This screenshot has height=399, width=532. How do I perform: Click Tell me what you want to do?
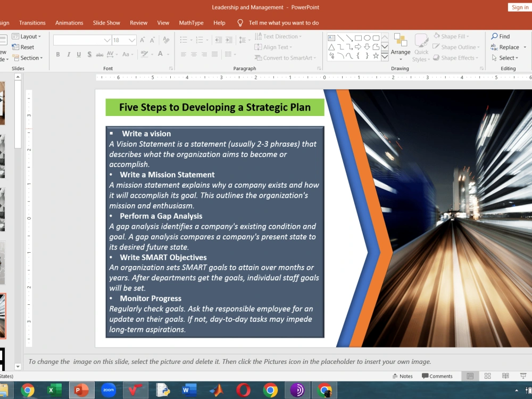[284, 23]
